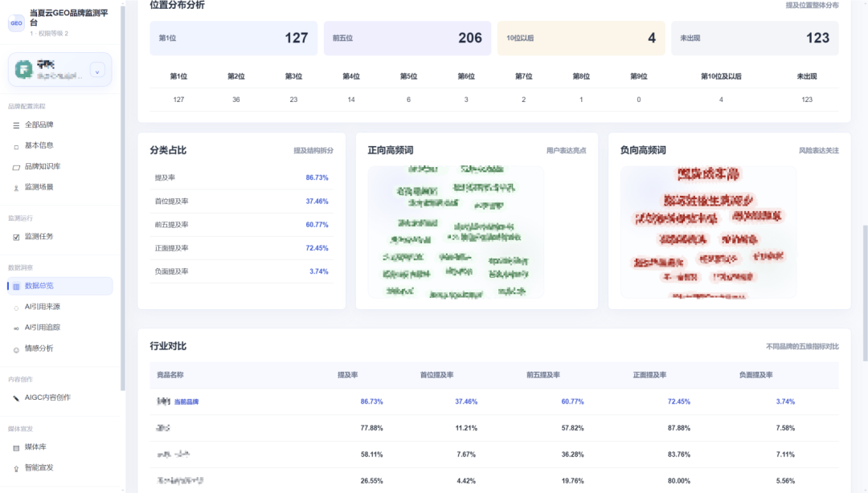Viewport: 868px width, 493px height.
Task: Click the 监测场景 sidebar icon
Action: pyautogui.click(x=16, y=188)
